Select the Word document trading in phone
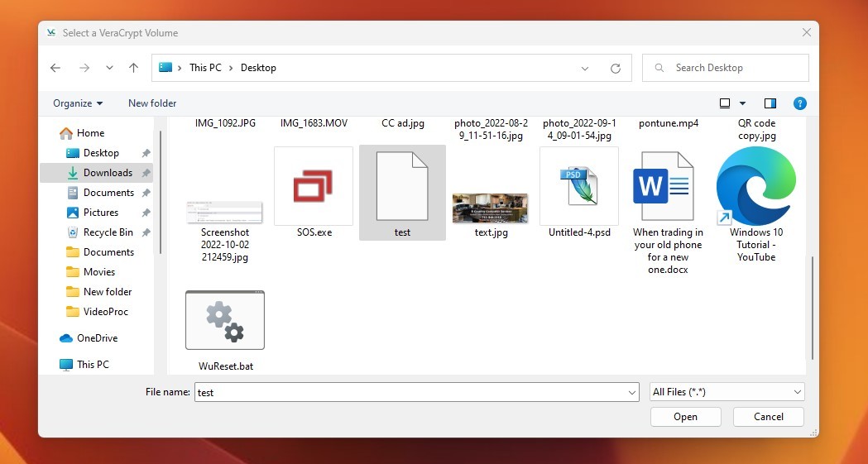 coord(663,186)
